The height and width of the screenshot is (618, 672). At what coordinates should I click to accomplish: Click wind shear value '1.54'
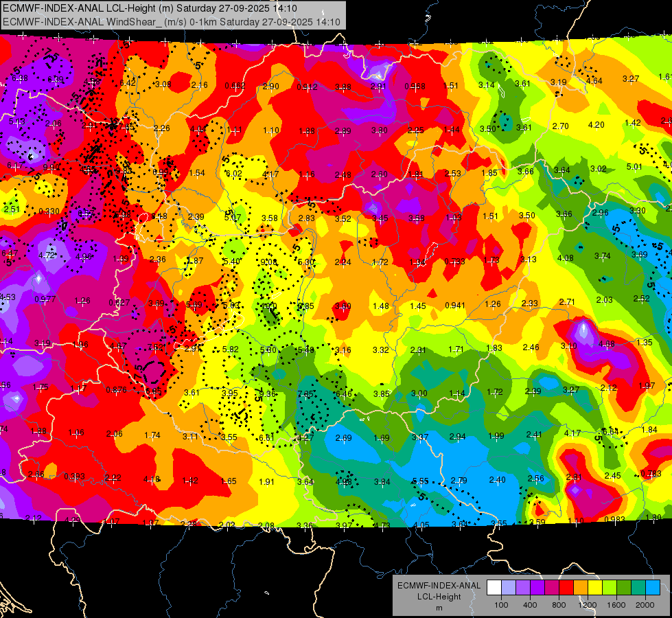pyautogui.click(x=197, y=173)
